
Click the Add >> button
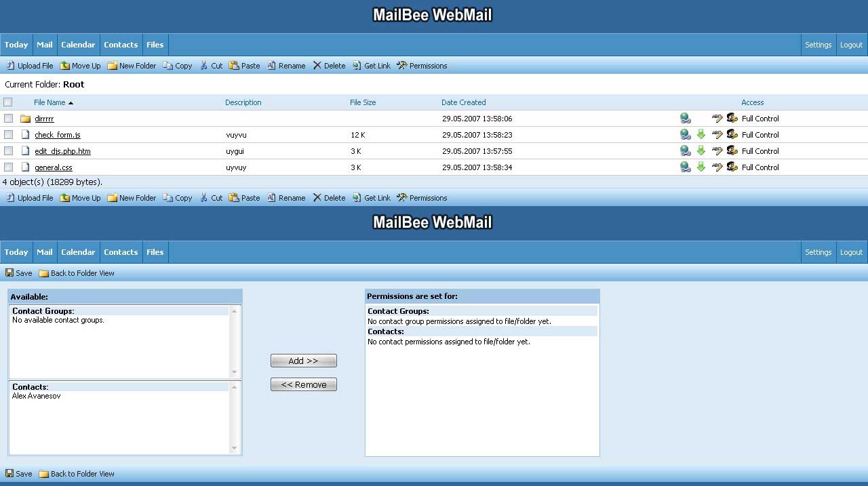pyautogui.click(x=304, y=361)
